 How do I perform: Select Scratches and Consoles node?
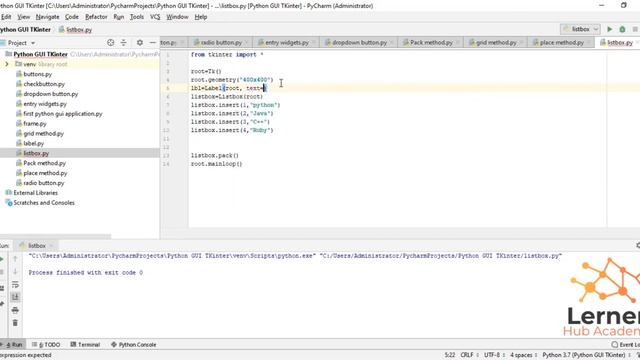pos(44,203)
